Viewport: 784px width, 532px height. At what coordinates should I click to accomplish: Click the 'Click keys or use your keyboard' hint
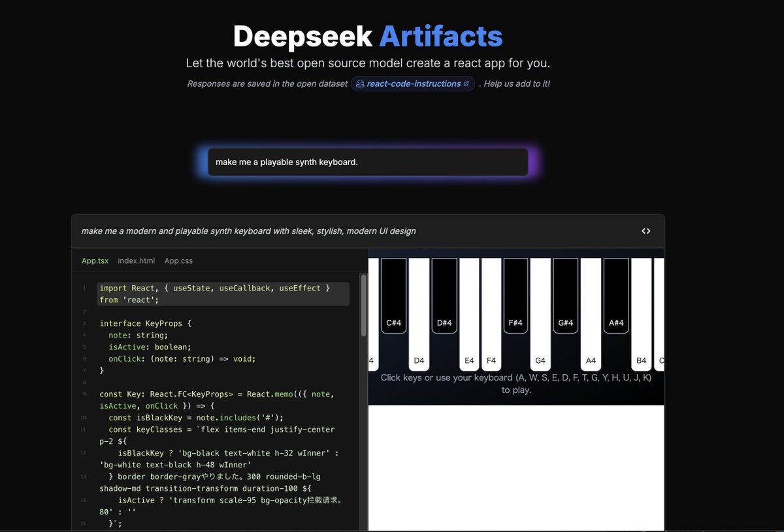[516, 384]
